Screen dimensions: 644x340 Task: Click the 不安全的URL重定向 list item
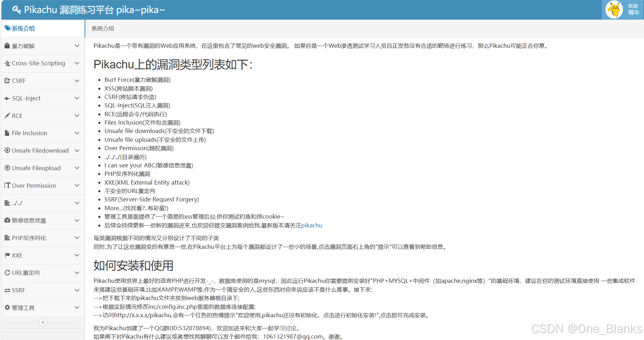[130, 191]
